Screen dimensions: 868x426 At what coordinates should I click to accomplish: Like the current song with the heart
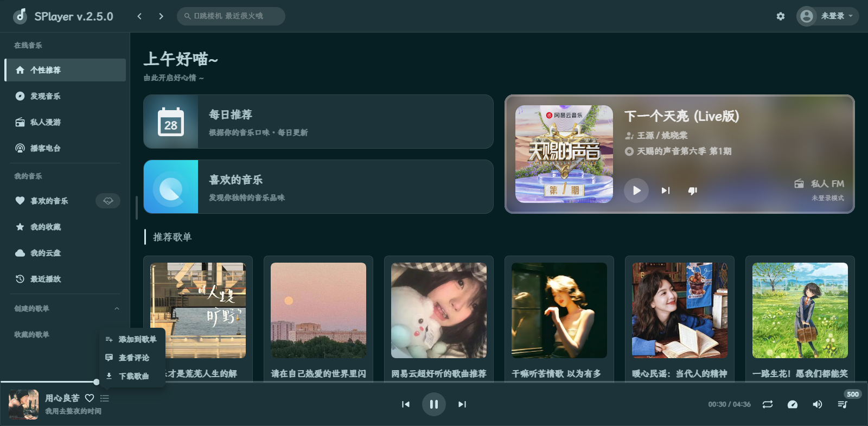90,398
